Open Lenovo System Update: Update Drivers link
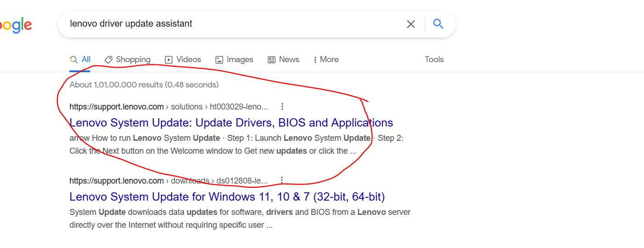 tap(231, 123)
